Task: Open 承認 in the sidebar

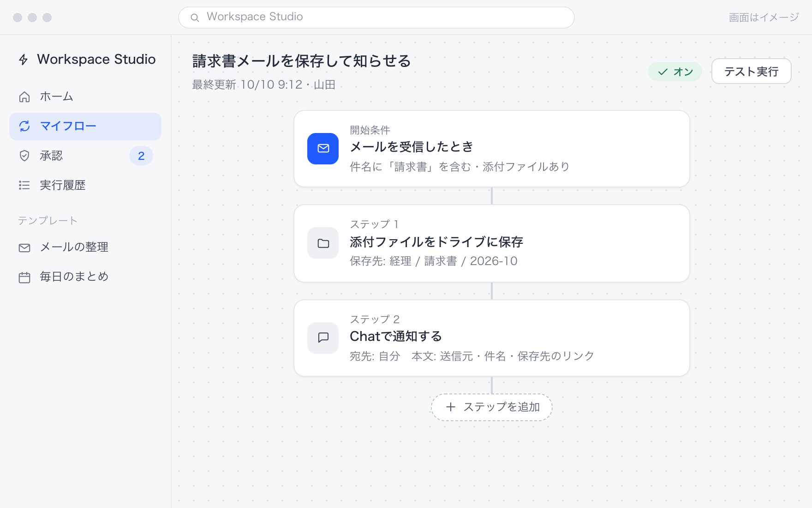Action: pos(85,156)
